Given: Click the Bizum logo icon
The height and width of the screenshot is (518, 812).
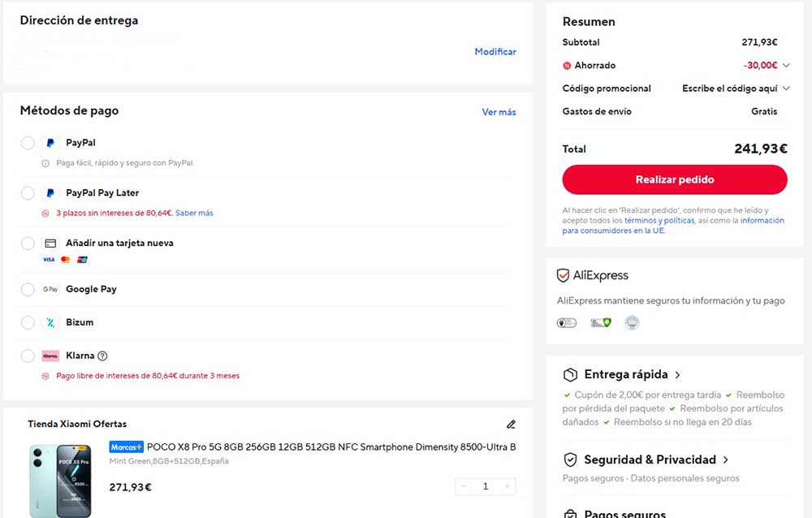Looking at the screenshot, I should [50, 322].
